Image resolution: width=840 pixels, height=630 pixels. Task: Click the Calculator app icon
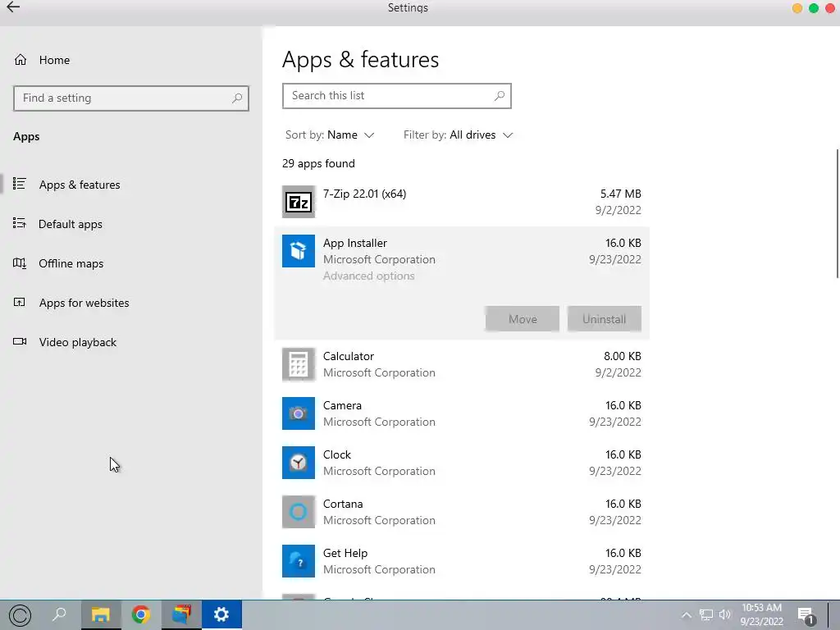tap(299, 364)
